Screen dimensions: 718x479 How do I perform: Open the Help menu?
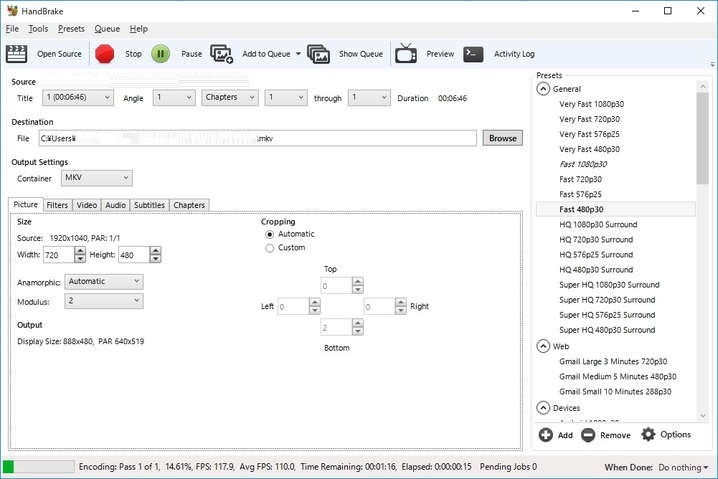[x=138, y=29]
